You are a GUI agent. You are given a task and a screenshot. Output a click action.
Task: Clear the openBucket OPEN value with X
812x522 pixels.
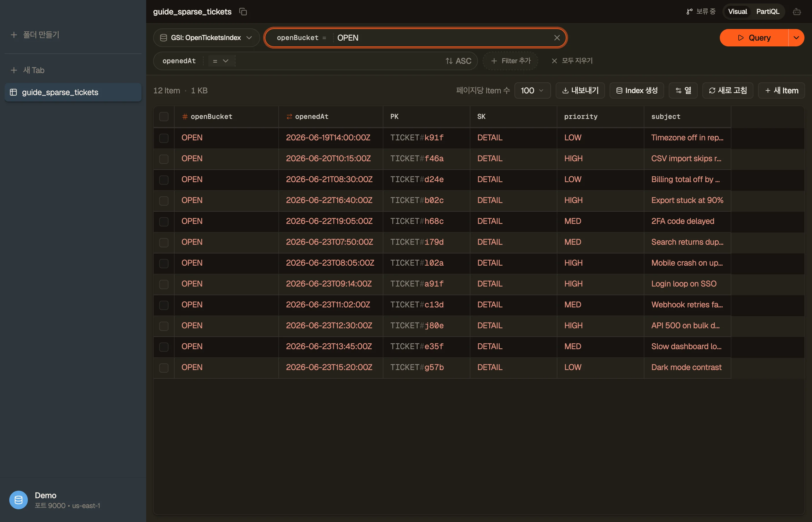[557, 38]
